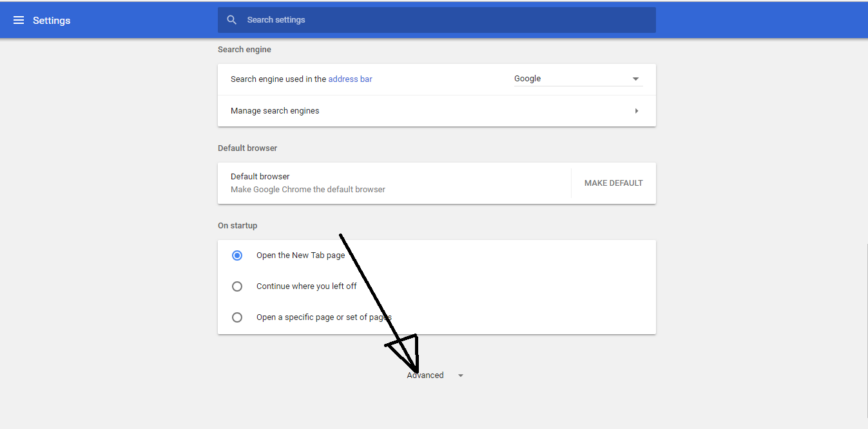This screenshot has height=429, width=868.
Task: Click the On startup section label
Action: click(x=237, y=225)
